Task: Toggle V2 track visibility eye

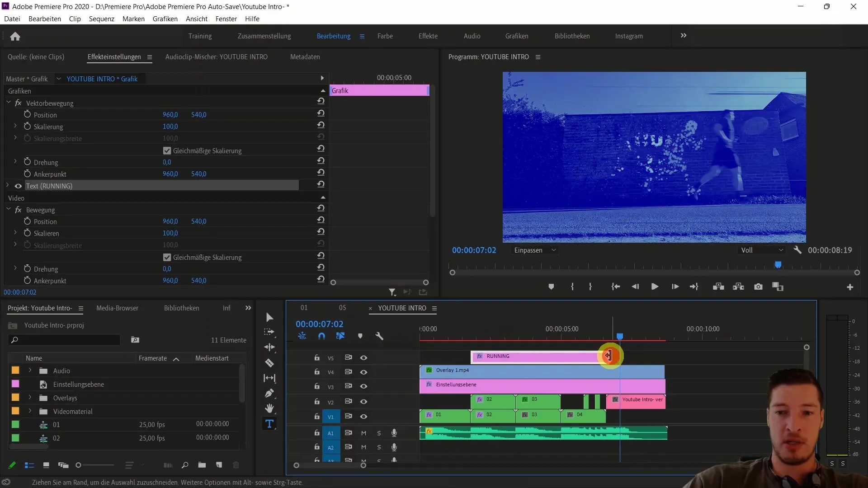Action: click(363, 402)
